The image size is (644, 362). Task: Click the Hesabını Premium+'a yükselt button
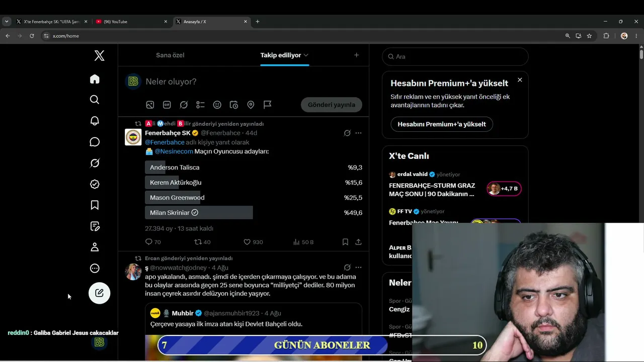click(442, 124)
